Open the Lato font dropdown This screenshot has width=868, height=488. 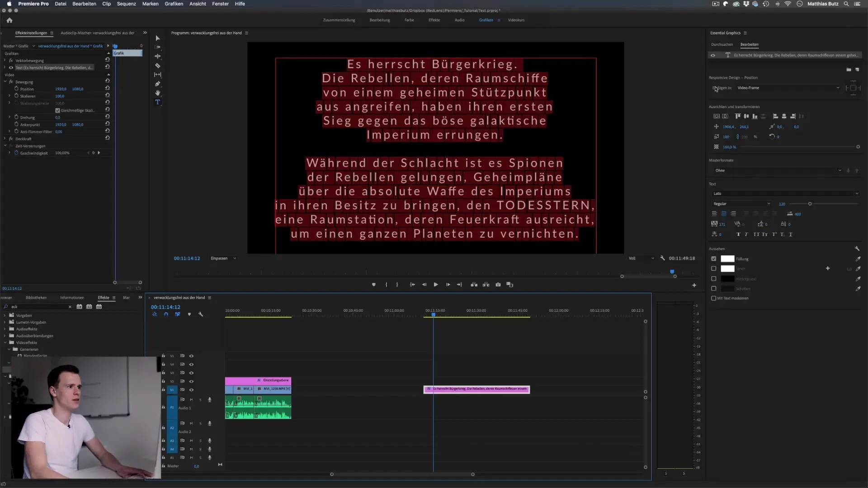[785, 193]
